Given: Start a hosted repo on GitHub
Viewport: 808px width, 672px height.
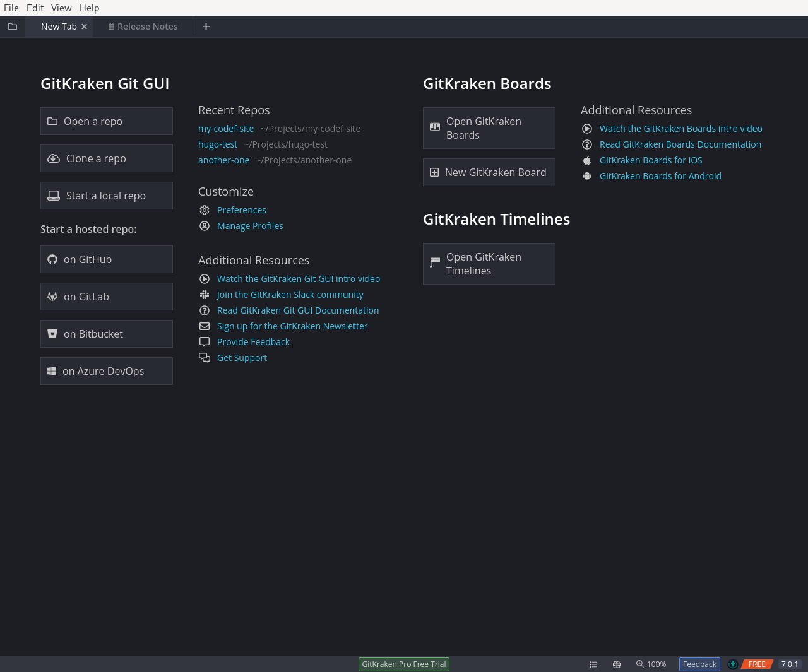Looking at the screenshot, I should 107,259.
